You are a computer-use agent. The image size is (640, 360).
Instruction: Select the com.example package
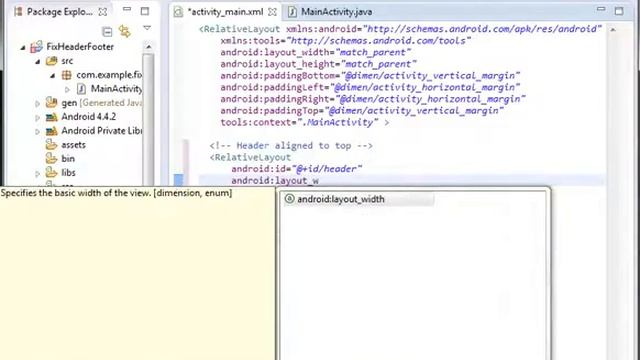point(109,75)
